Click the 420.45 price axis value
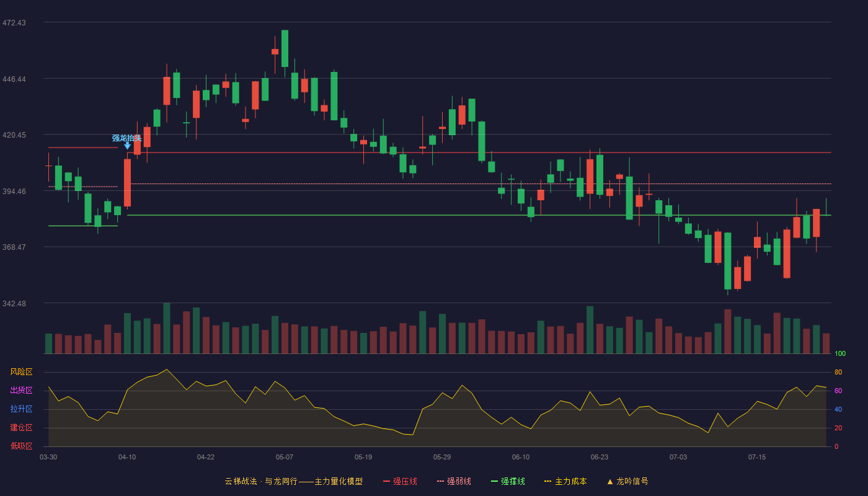 14,135
